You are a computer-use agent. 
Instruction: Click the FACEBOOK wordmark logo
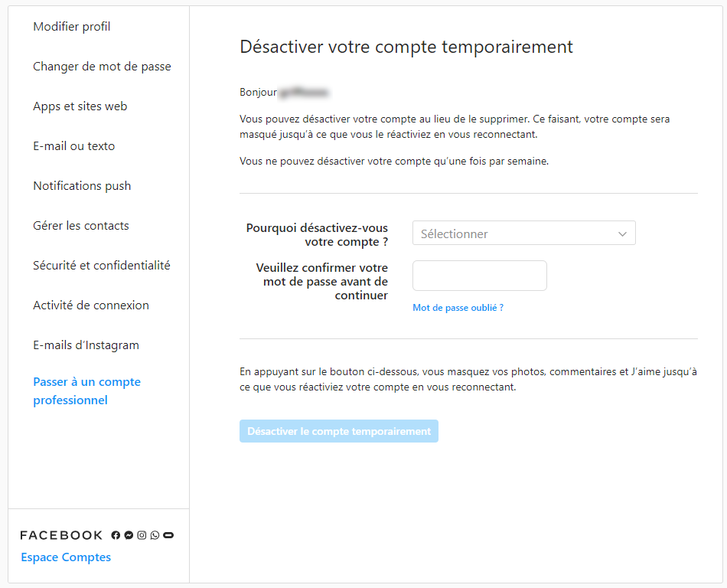click(x=61, y=535)
